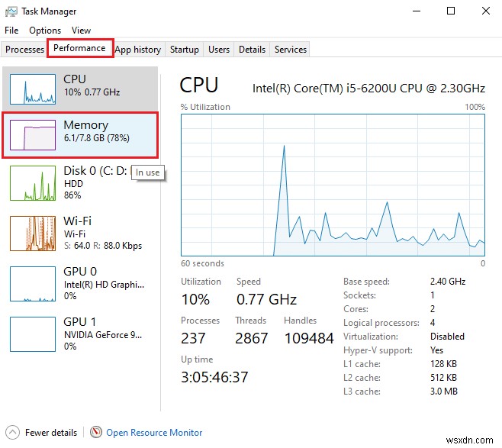Select the Wi-Fi mini graph thumbnail
This screenshot has width=502, height=448.
33,233
